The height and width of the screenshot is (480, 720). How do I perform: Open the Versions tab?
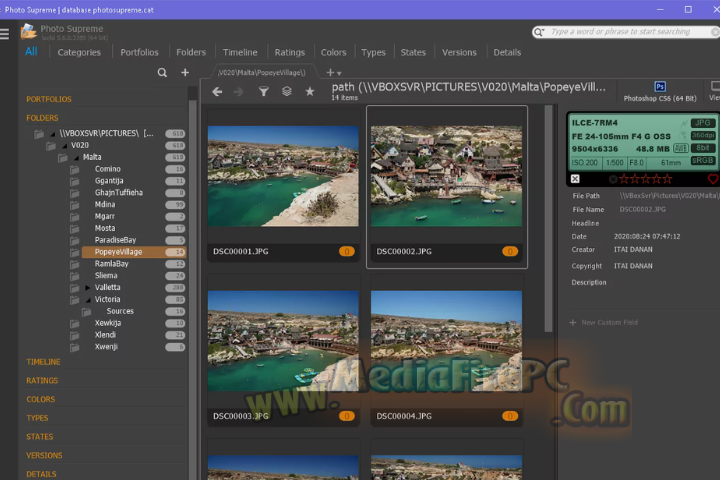[x=459, y=52]
